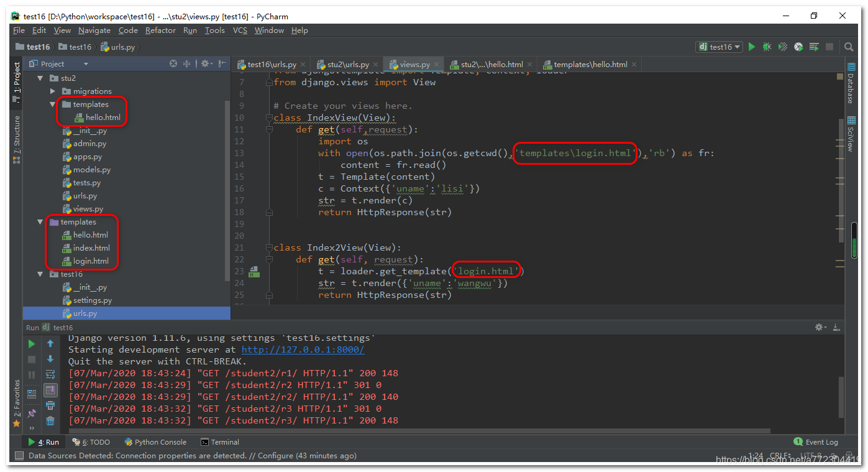Hide the Run tool window
The height and width of the screenshot is (472, 868).
pyautogui.click(x=836, y=327)
